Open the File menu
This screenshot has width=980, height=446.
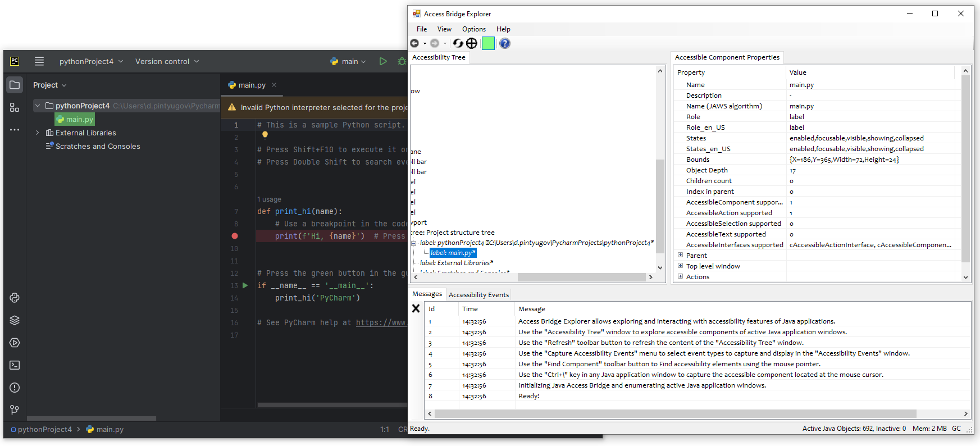tap(422, 29)
